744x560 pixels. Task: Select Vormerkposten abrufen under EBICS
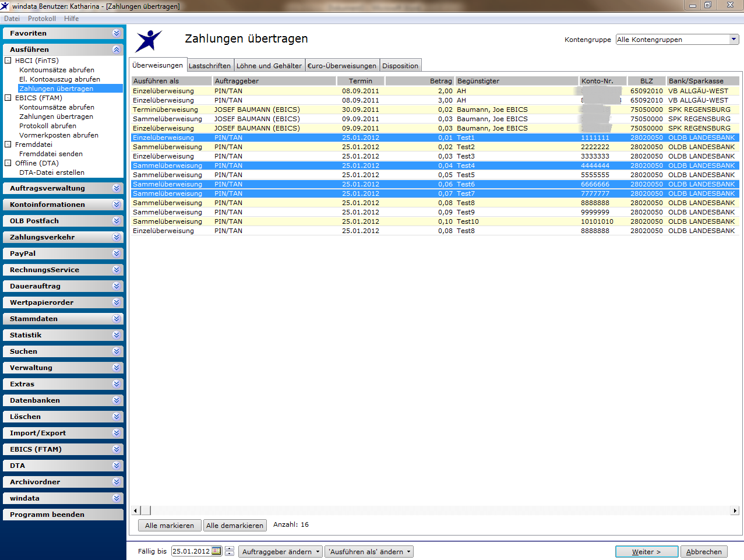coord(59,135)
